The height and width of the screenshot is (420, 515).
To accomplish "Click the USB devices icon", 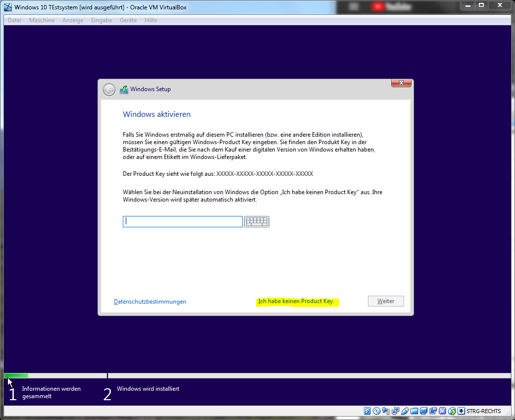I will pyautogui.click(x=405, y=411).
